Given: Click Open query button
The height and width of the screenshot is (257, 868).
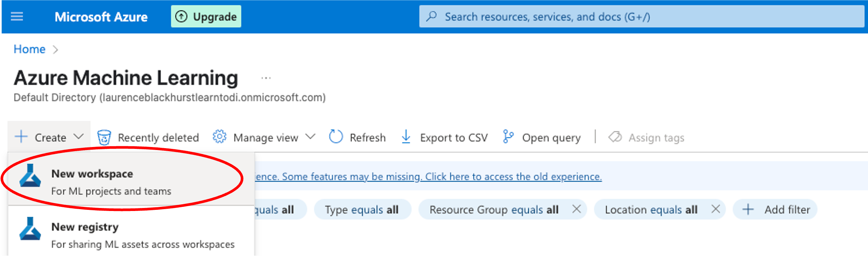Looking at the screenshot, I should click(x=542, y=137).
